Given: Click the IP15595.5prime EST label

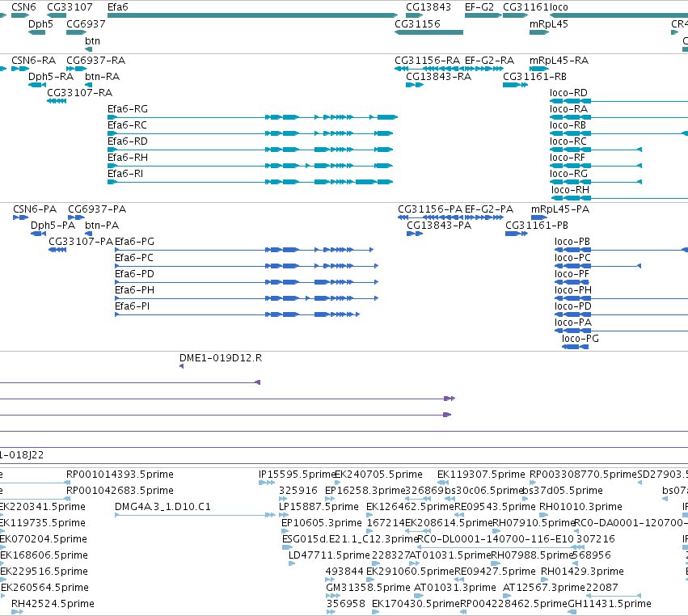Looking at the screenshot, I should click(x=297, y=475).
